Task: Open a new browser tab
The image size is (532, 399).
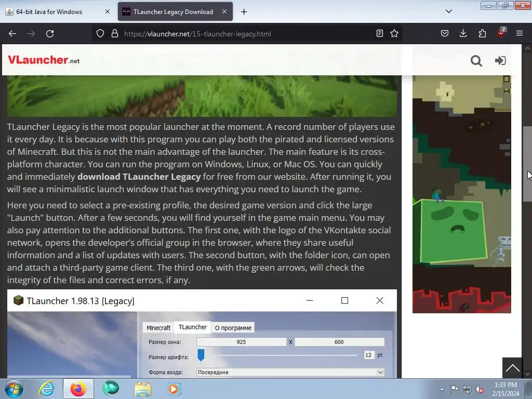Action: point(244,12)
